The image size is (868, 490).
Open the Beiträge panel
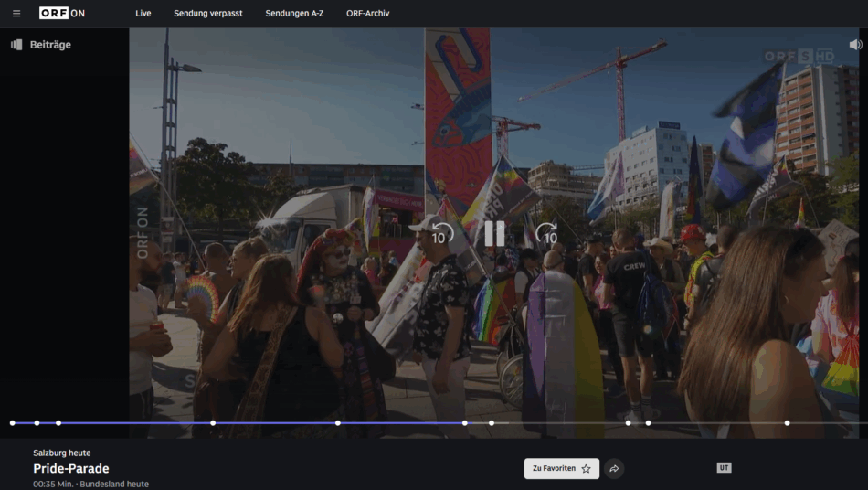click(41, 45)
